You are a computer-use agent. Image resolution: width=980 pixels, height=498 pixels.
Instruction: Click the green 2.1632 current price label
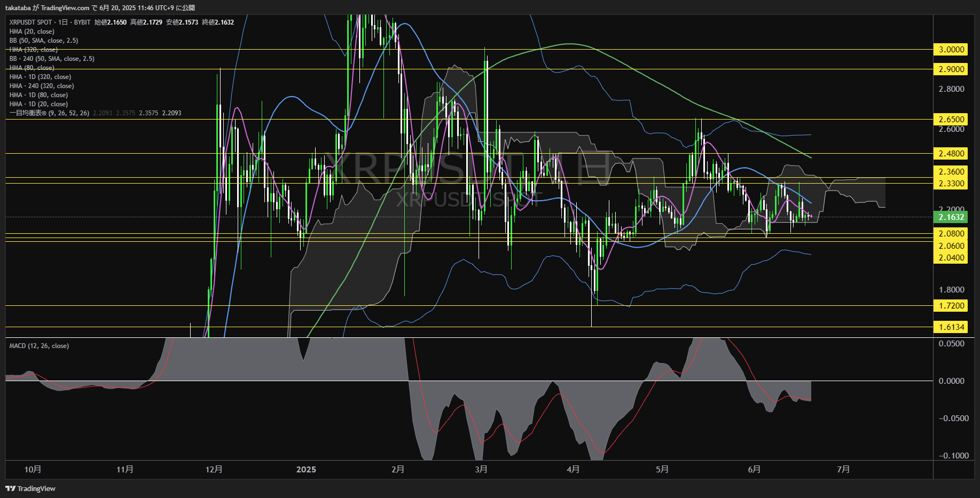pyautogui.click(x=951, y=217)
